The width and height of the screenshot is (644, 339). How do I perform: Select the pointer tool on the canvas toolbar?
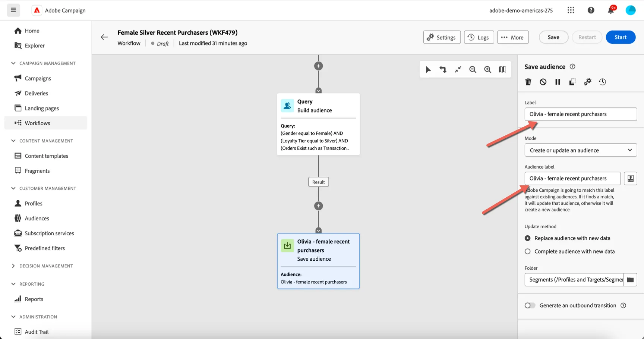coord(428,69)
